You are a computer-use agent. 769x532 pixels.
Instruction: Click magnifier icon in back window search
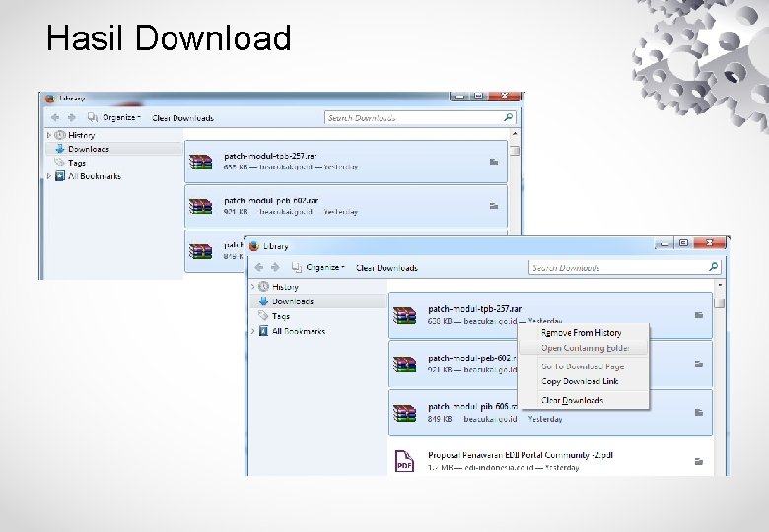coord(509,117)
